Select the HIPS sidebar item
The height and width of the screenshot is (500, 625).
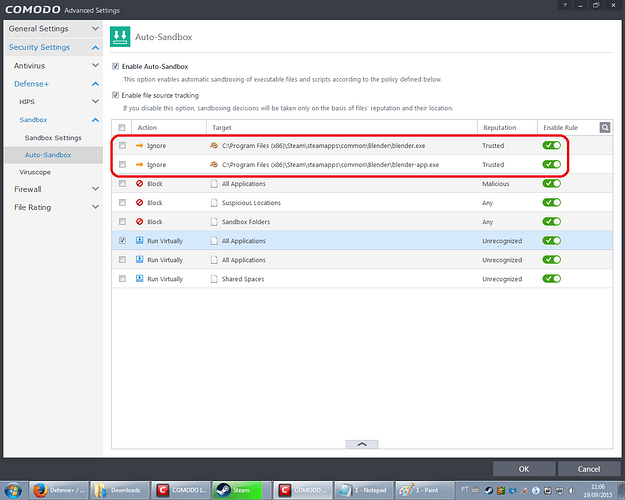pyautogui.click(x=27, y=102)
